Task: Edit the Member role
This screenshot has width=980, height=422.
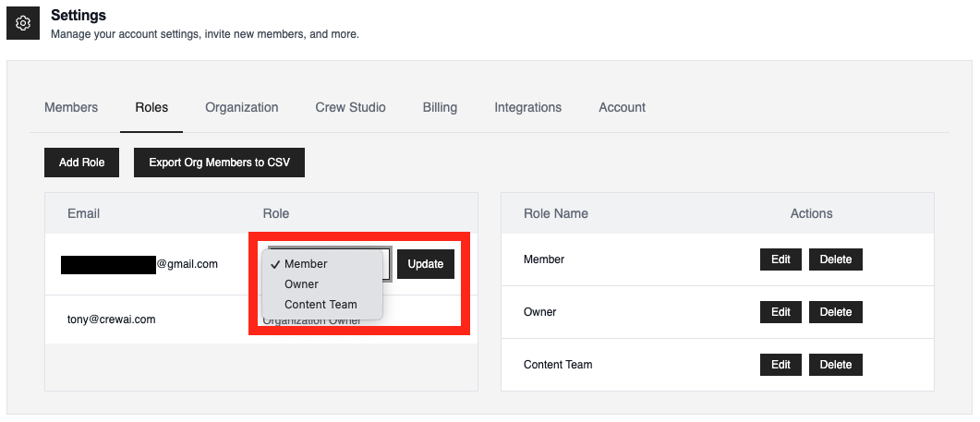Action: pos(780,259)
